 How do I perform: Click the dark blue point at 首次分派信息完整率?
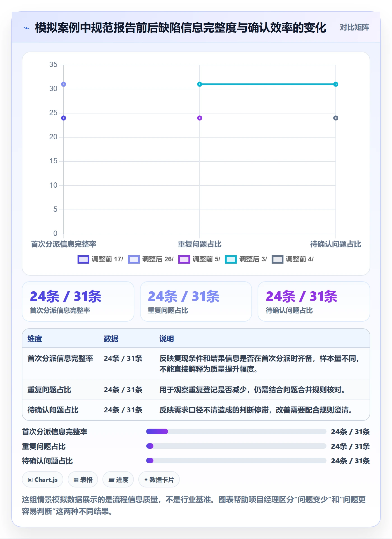pos(64,118)
